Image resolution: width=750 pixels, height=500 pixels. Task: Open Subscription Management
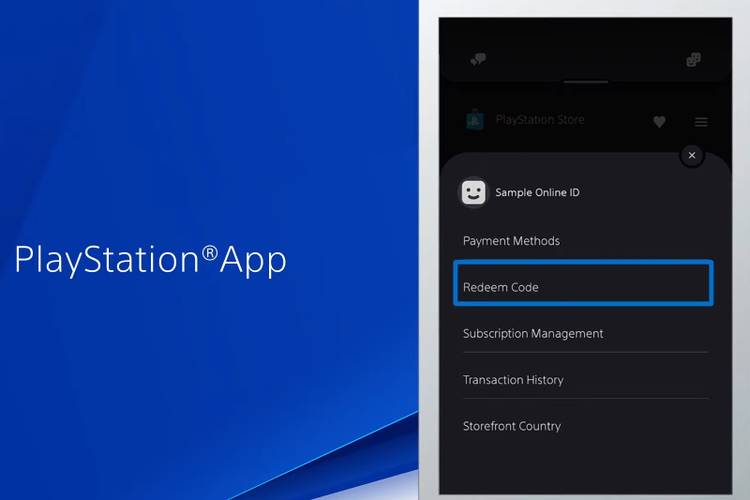coord(533,333)
